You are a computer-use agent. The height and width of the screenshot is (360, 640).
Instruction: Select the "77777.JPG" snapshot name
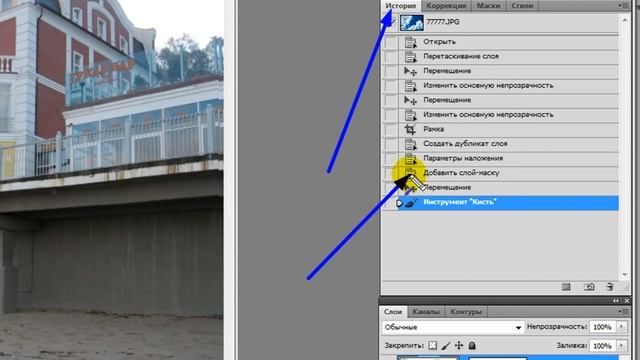[442, 22]
